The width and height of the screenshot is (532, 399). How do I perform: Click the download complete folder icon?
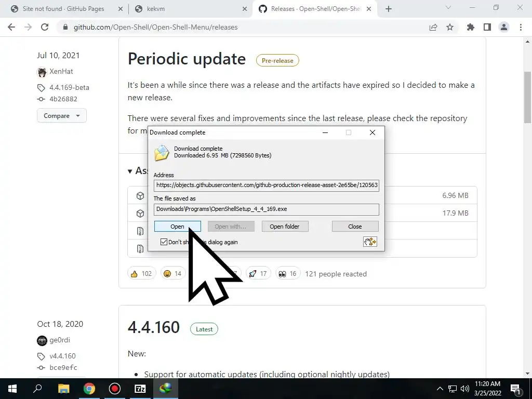(x=162, y=153)
